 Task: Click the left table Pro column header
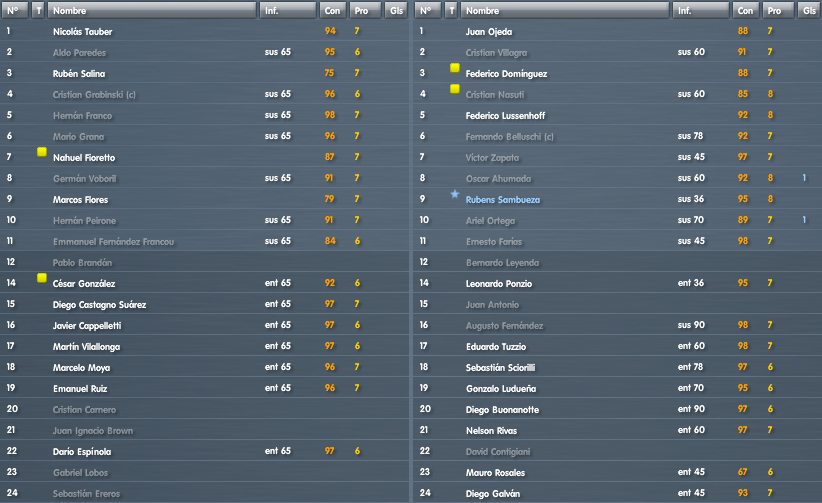coord(365,10)
